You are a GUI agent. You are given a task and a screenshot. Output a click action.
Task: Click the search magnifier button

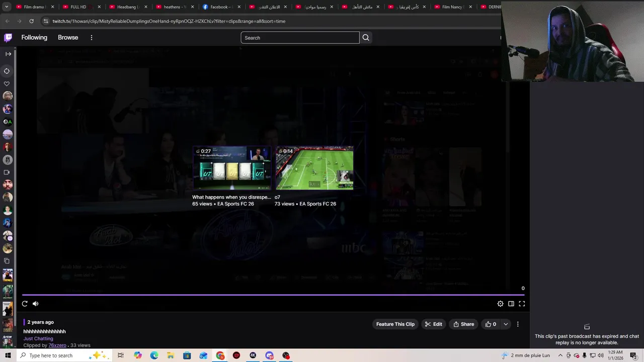click(366, 38)
